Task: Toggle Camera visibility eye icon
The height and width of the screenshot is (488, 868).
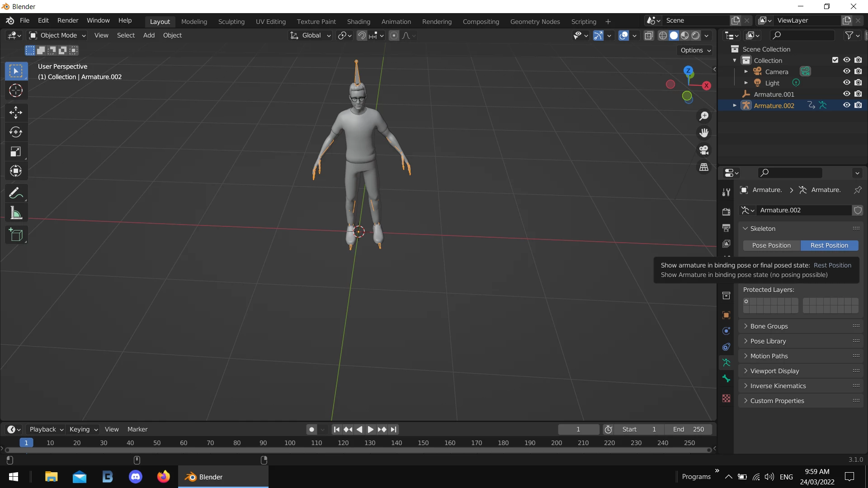Action: (x=847, y=71)
